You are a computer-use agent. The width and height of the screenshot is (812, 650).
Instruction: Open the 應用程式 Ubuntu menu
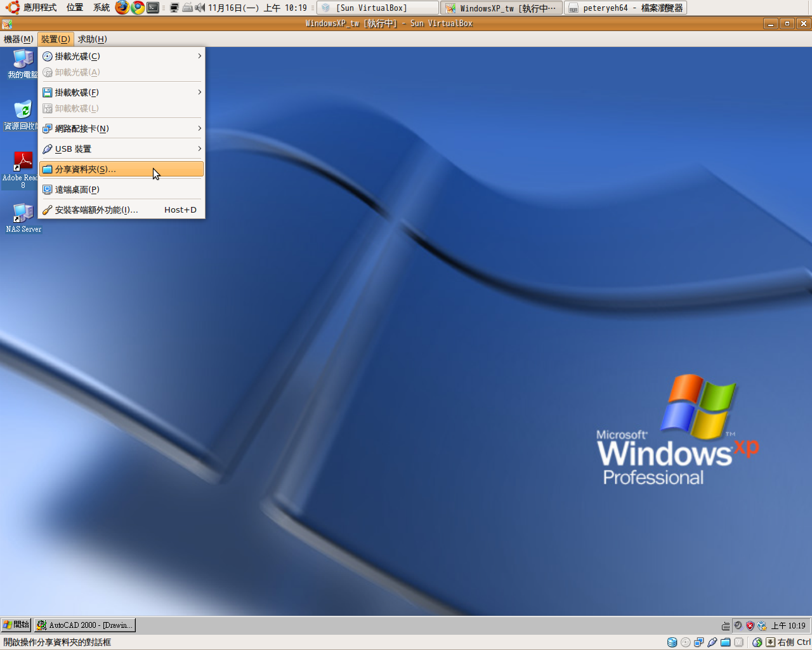40,8
